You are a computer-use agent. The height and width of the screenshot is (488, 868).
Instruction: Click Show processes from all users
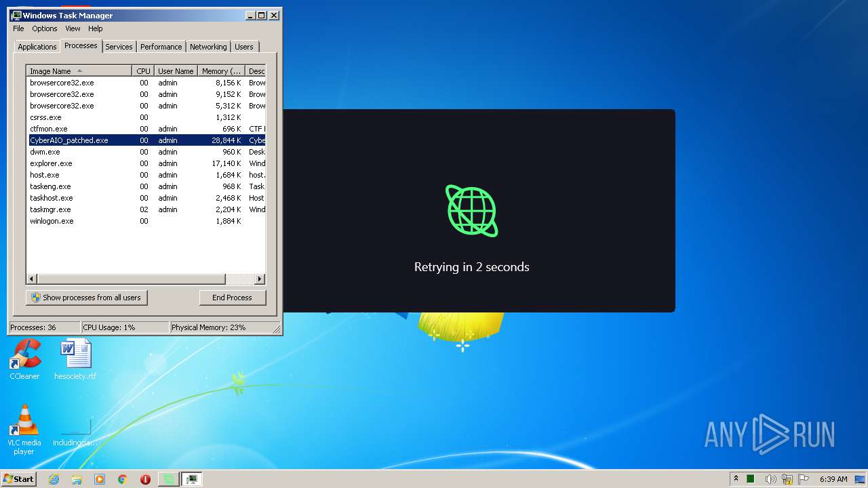click(x=86, y=298)
